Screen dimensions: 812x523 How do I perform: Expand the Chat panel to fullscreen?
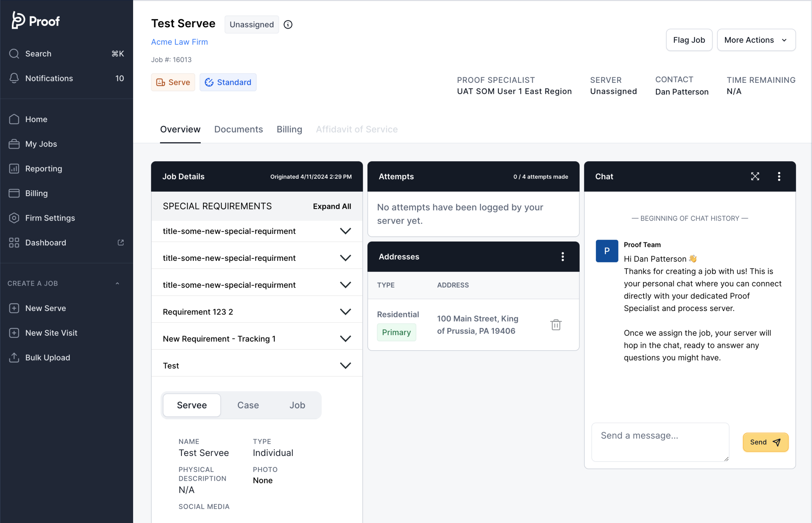click(x=755, y=176)
